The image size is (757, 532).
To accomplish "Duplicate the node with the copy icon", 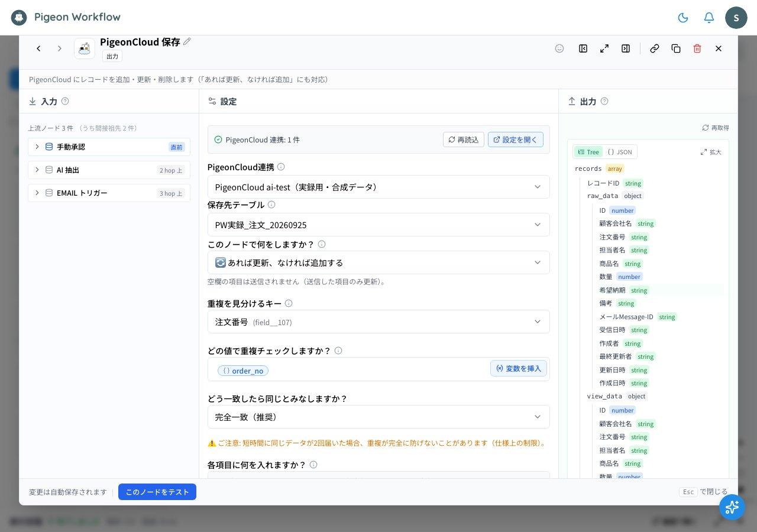I will tap(676, 48).
